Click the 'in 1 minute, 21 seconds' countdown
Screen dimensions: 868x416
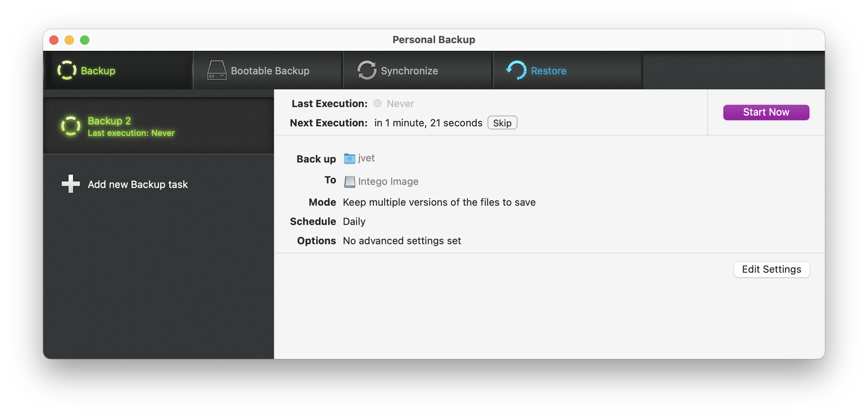click(x=428, y=123)
